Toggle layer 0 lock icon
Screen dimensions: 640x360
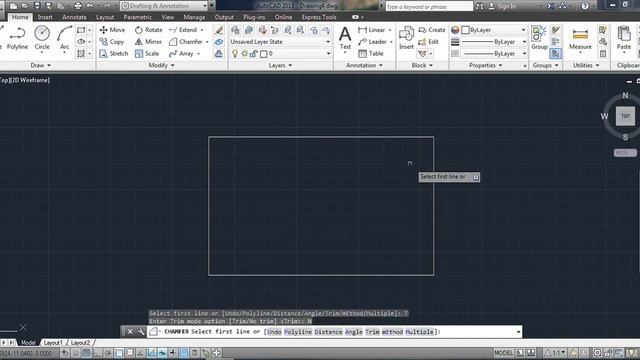point(253,53)
